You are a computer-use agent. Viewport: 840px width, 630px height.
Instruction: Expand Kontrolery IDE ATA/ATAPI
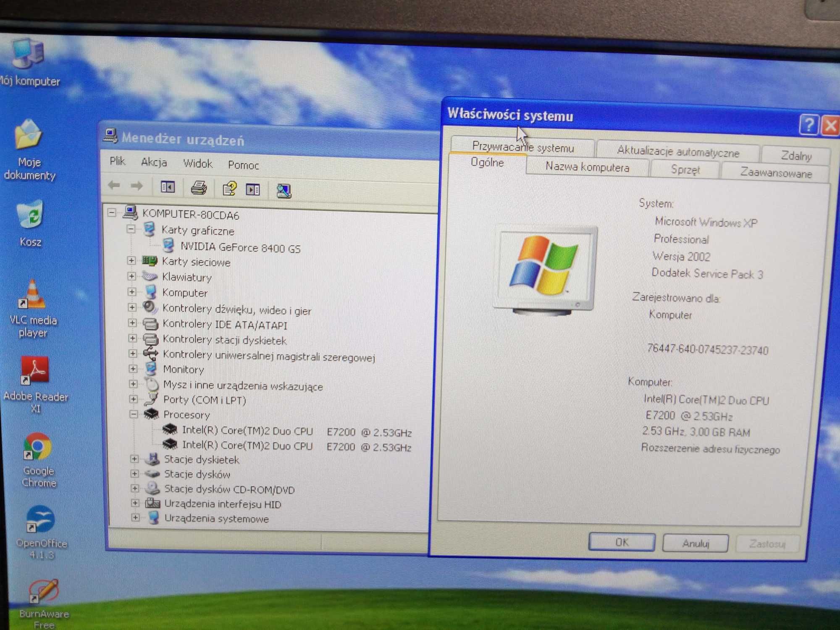tap(132, 323)
